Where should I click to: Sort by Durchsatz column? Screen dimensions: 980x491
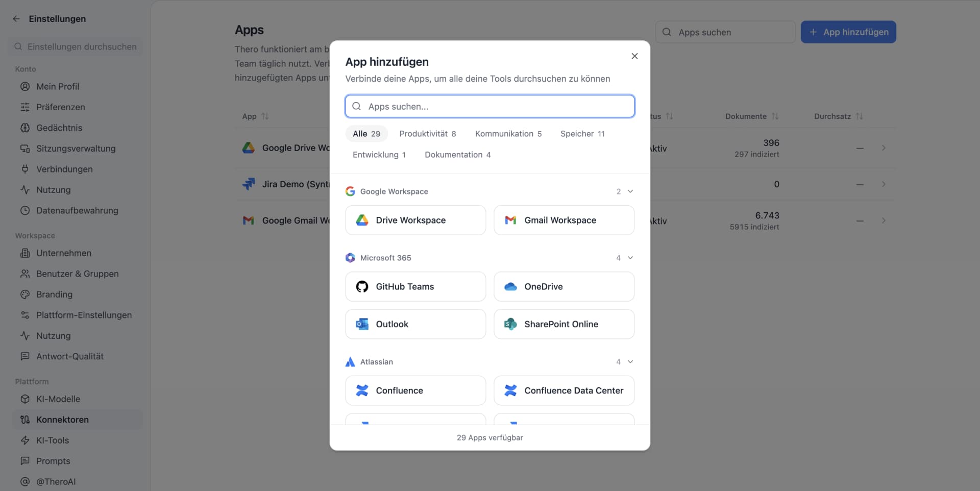tap(838, 116)
